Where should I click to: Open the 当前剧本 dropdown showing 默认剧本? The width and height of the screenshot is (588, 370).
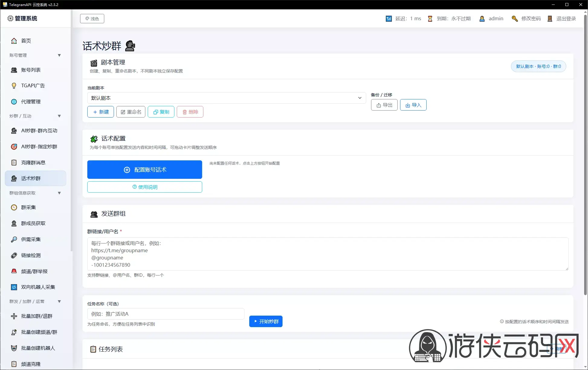point(227,98)
